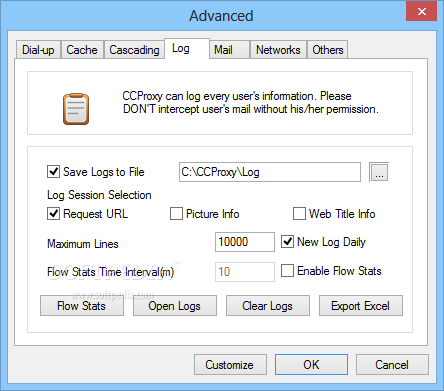This screenshot has height=391, width=444.
Task: Click the Flow Stats Time Interval field
Action: click(x=245, y=272)
